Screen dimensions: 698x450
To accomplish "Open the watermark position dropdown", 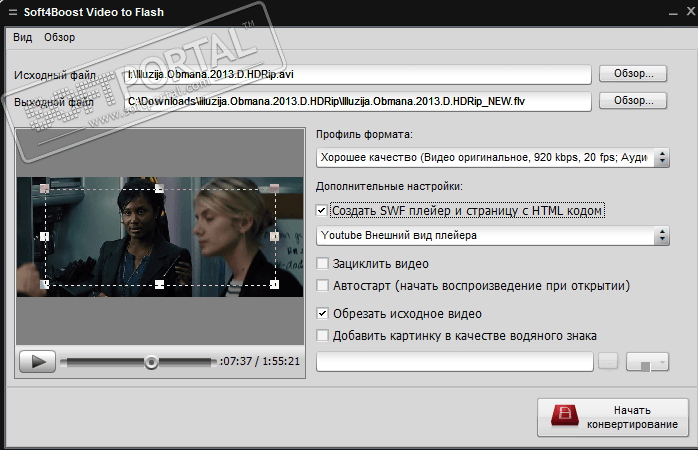I will [x=647, y=361].
